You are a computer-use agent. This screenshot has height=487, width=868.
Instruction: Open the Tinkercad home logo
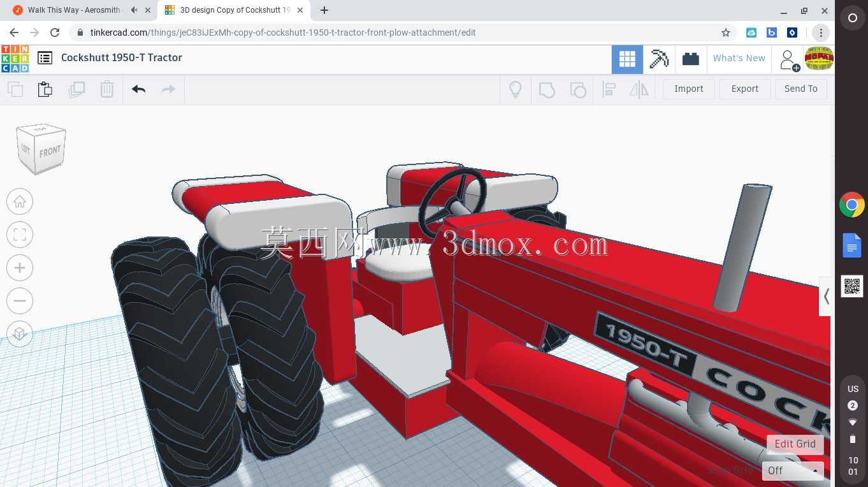click(x=15, y=59)
